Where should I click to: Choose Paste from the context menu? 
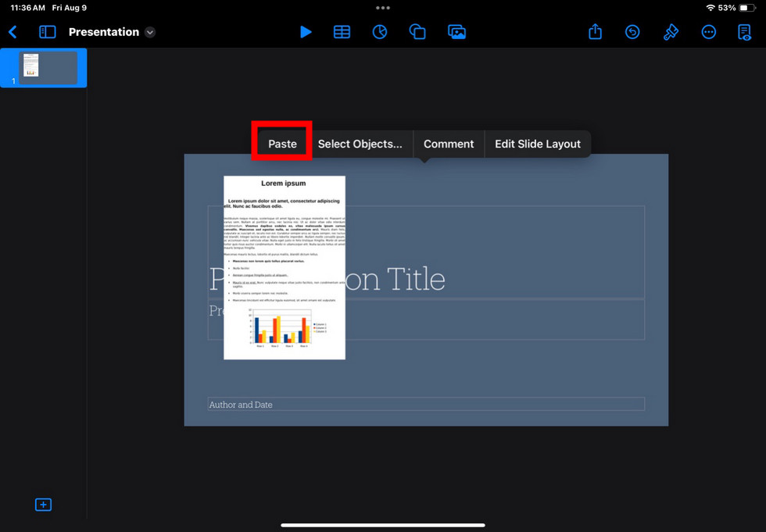click(x=281, y=144)
